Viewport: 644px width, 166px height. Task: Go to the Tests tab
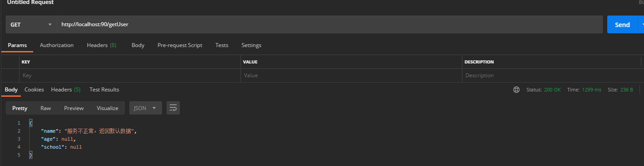(x=222, y=45)
